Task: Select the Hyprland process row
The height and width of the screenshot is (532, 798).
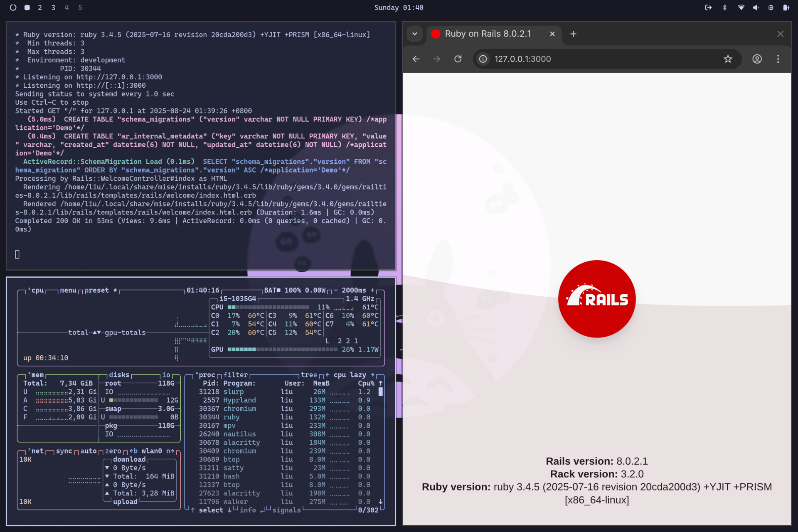Action: tap(284, 400)
